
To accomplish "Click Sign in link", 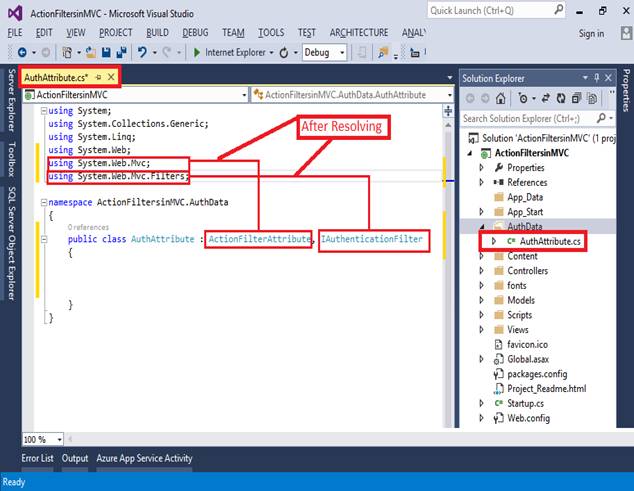I will point(591,34).
